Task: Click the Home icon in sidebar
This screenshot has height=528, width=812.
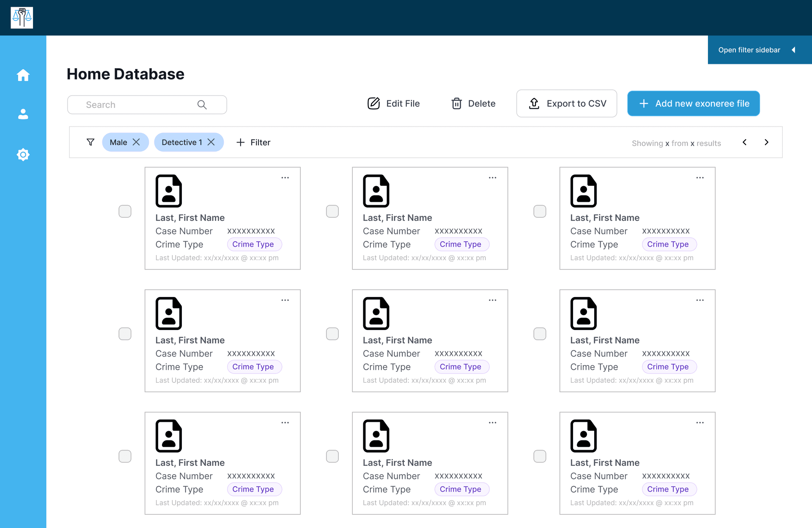Action: (23, 75)
